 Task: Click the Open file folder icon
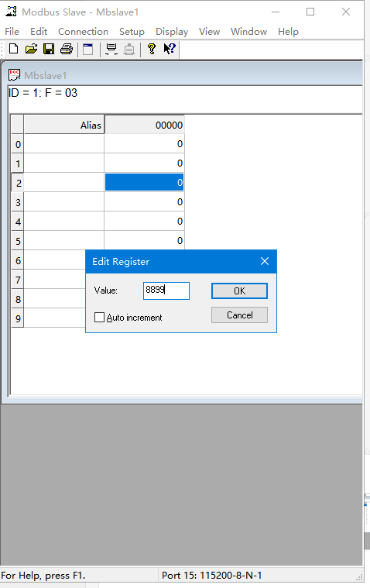point(31,49)
